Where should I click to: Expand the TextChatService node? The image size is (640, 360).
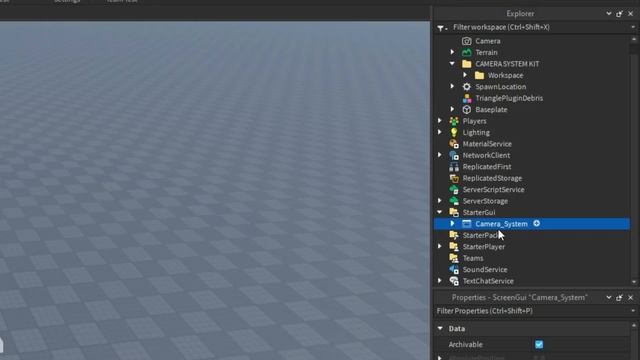click(x=440, y=280)
